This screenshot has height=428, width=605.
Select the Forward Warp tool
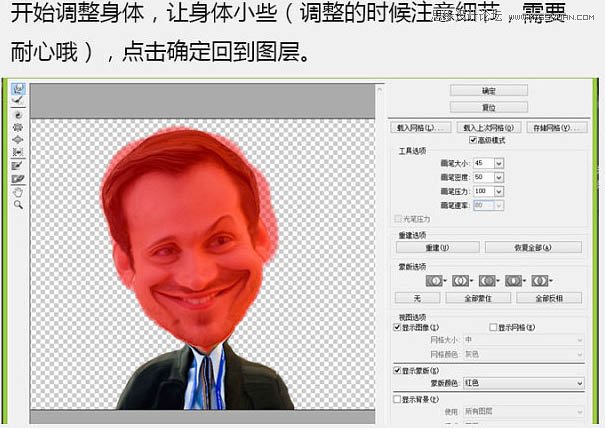(x=18, y=89)
